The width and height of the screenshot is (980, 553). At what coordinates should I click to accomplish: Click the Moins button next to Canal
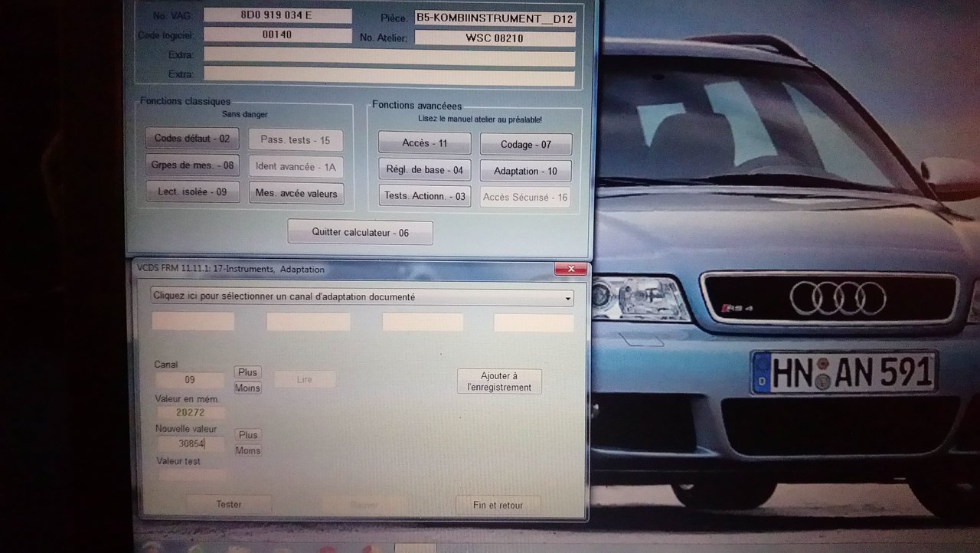247,388
